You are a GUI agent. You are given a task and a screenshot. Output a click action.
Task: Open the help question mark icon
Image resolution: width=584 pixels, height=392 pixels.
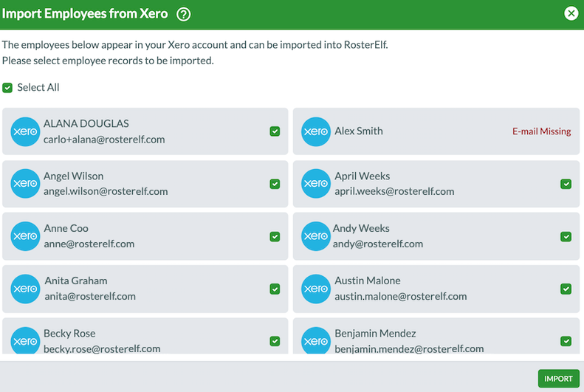pos(183,15)
